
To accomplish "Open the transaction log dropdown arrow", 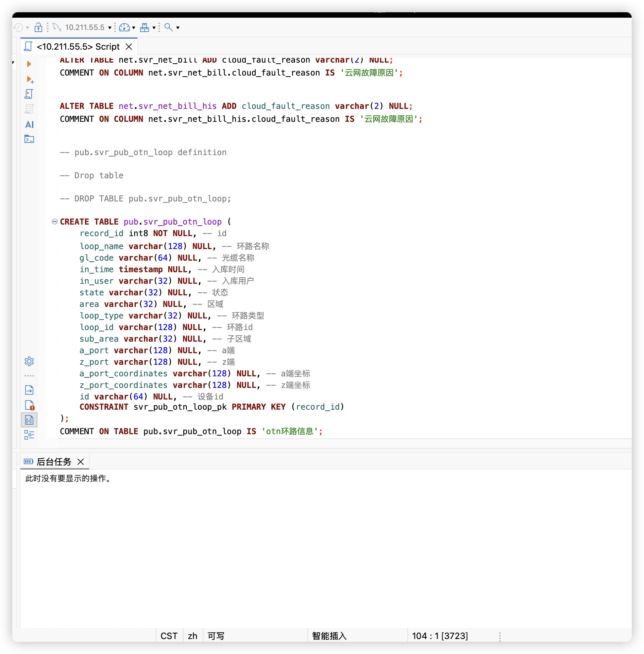I will [28, 28].
